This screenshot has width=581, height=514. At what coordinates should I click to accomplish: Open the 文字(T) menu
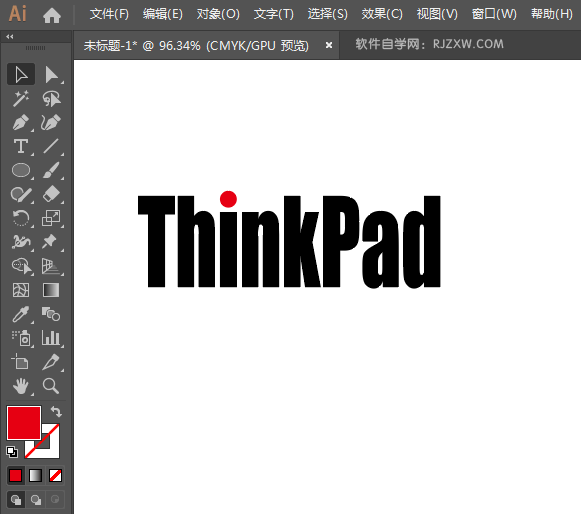(x=273, y=14)
